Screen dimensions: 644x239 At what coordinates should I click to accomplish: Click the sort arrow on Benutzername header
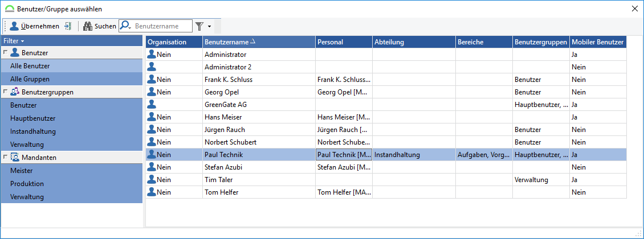(x=253, y=41)
